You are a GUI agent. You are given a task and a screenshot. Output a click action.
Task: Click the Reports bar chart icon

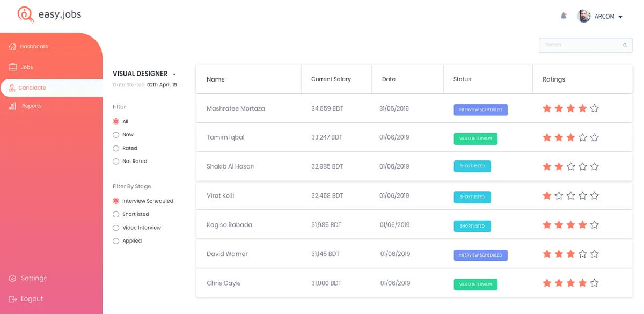[12, 106]
